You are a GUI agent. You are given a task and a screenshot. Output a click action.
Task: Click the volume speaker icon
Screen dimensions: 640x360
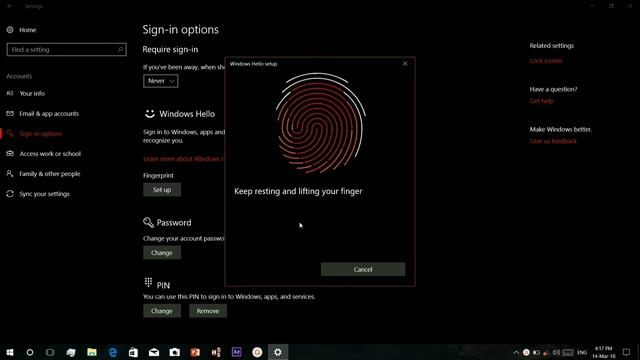pyautogui.click(x=556, y=353)
